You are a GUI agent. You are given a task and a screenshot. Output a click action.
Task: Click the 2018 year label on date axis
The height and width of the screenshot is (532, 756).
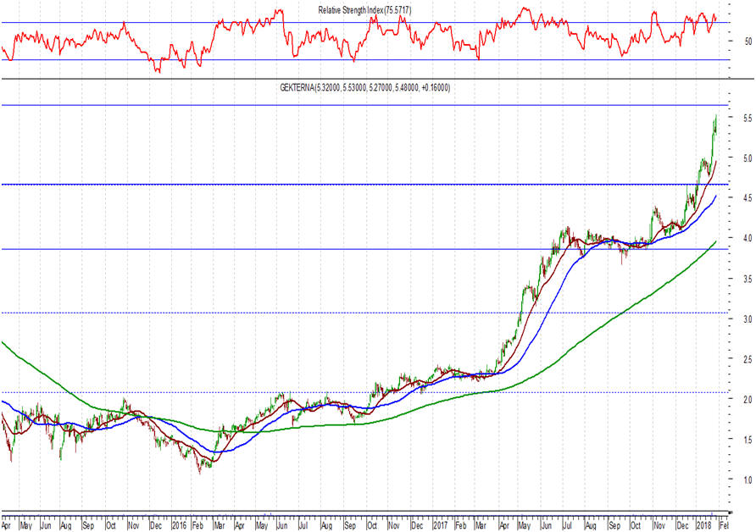(704, 525)
